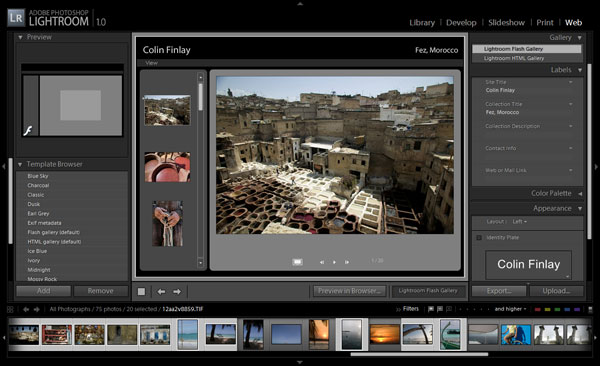Select the Charcoal template

tap(38, 186)
